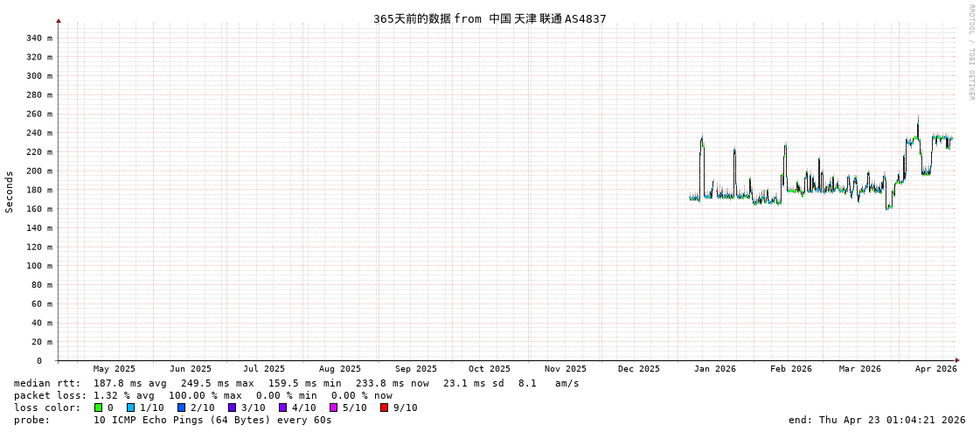Pick the magenta 5/10 loss color swatch

[334, 408]
